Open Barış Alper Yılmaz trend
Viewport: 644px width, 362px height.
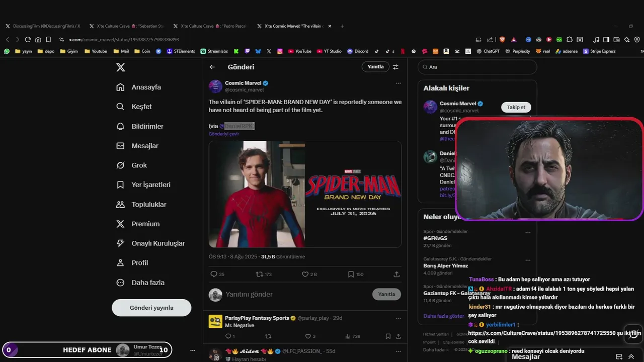coord(446,265)
